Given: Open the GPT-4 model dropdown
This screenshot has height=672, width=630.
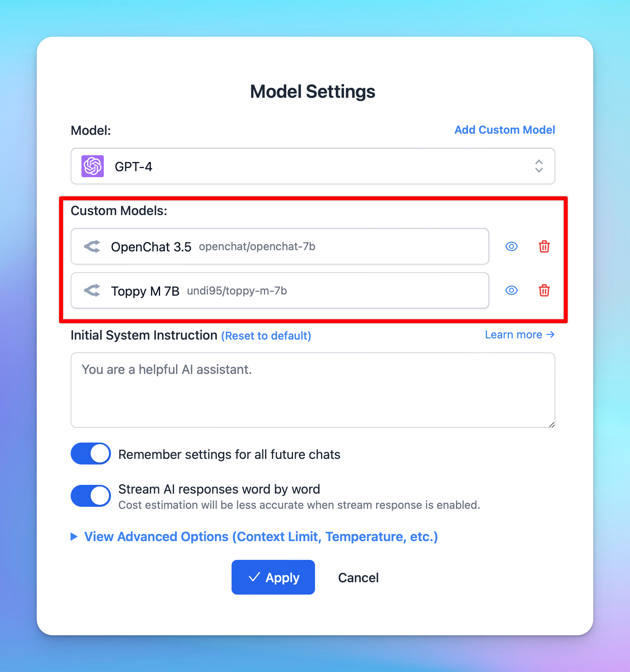Looking at the screenshot, I should pos(313,166).
